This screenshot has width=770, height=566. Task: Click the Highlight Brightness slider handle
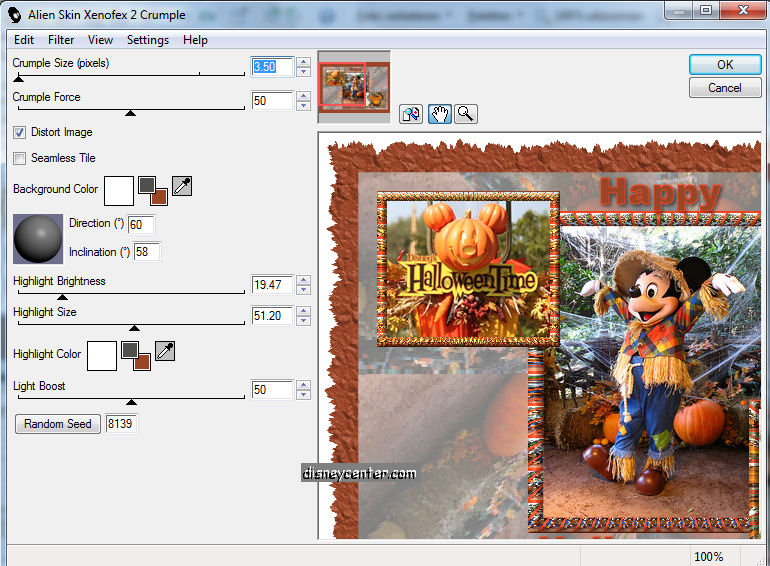pyautogui.click(x=62, y=296)
